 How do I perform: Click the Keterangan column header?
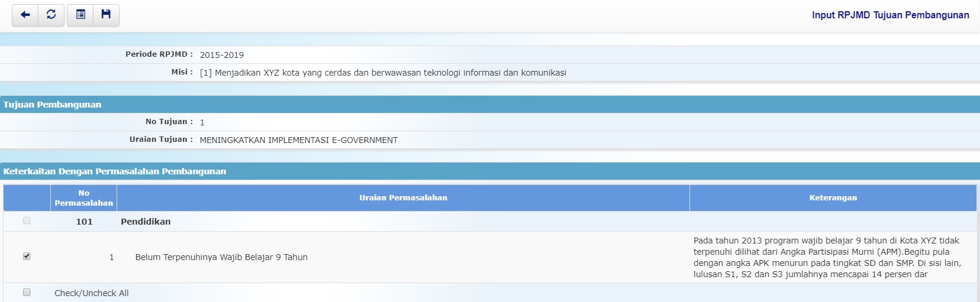(x=833, y=198)
